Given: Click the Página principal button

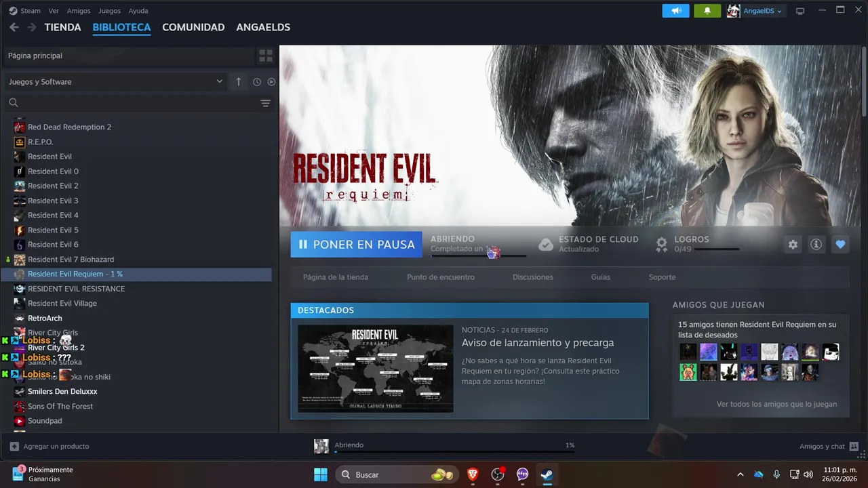Looking at the screenshot, I should click(129, 56).
